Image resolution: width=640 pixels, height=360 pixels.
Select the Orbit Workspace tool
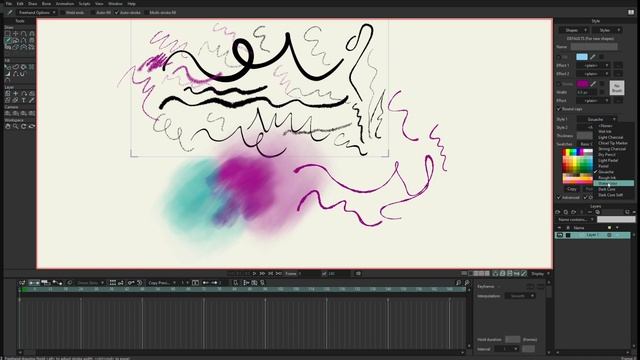(31, 127)
